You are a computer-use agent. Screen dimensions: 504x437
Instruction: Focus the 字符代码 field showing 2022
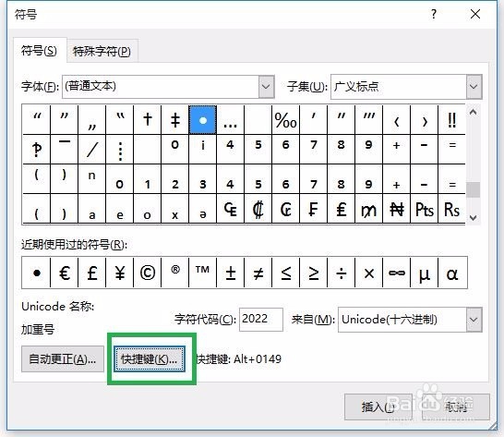pos(261,320)
